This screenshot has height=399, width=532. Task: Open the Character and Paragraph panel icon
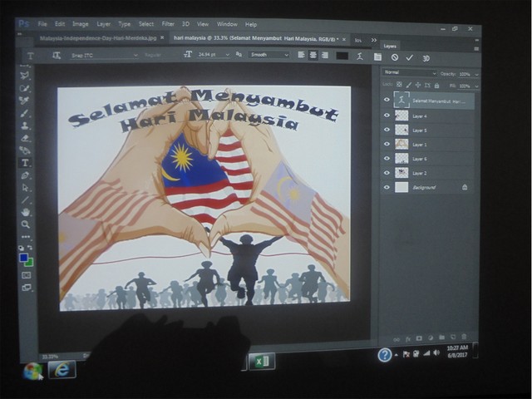tap(377, 57)
